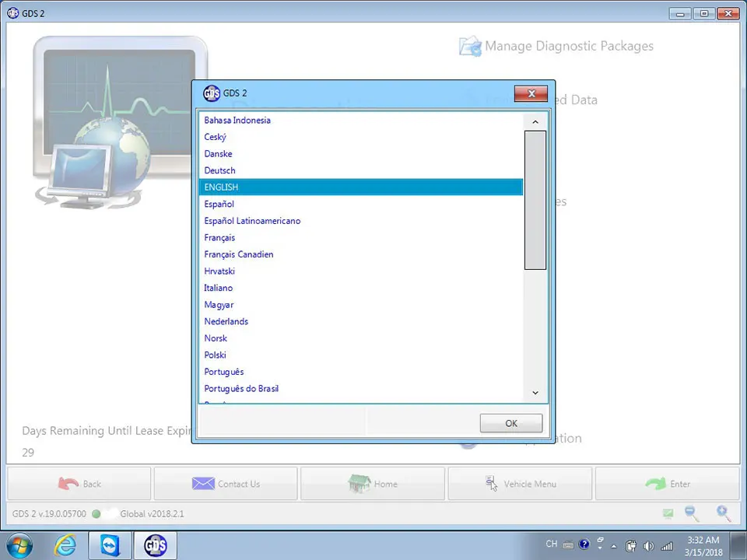
Task: Click the Home house icon
Action: (x=359, y=483)
